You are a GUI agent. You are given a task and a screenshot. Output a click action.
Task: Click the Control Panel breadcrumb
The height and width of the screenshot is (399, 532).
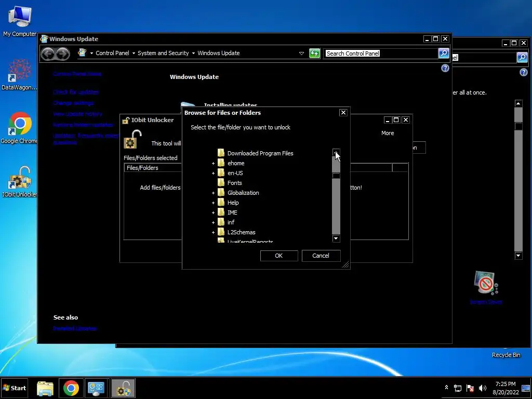click(x=112, y=53)
